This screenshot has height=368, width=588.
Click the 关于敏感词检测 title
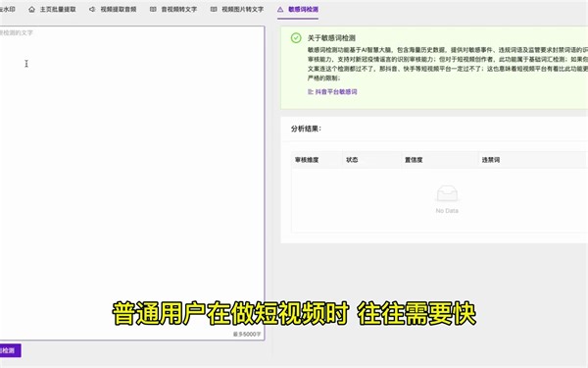point(331,38)
